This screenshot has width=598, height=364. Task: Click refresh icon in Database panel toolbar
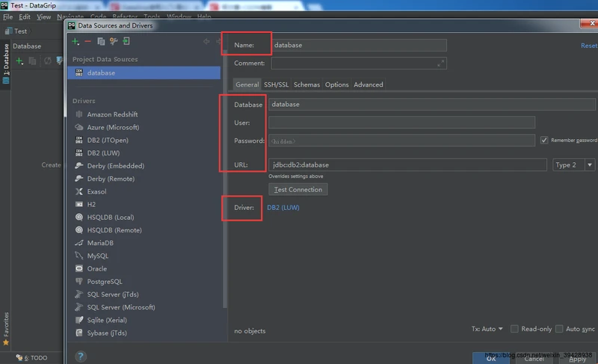point(47,61)
